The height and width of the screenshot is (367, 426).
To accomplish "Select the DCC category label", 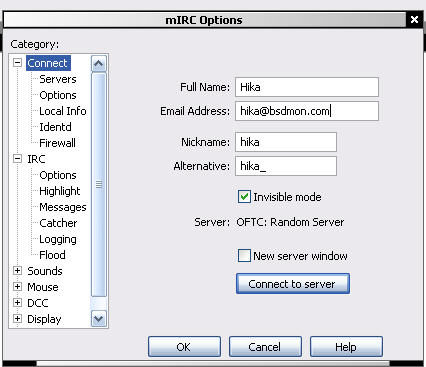I will (38, 303).
